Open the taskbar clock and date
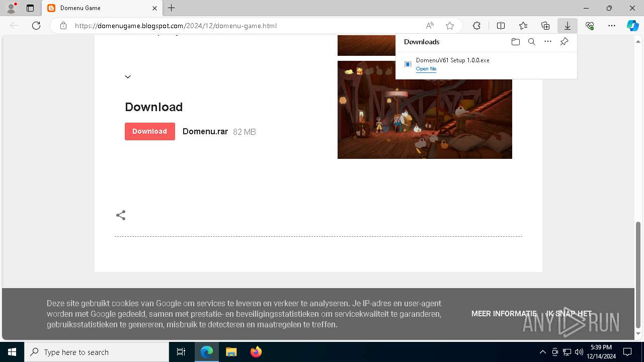Screen dimensions: 644x362 [601, 352]
